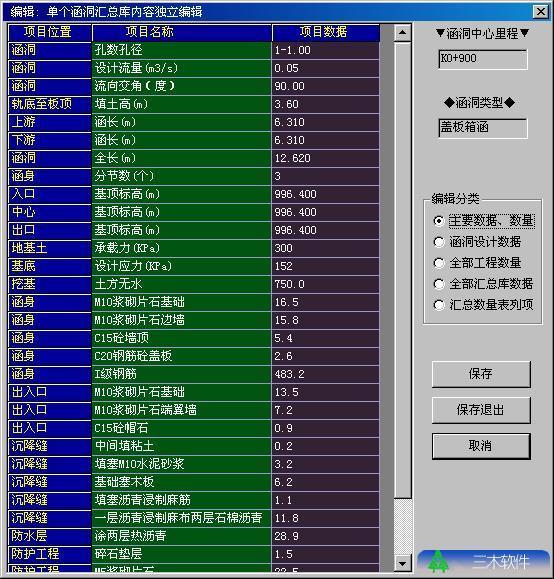
Task: Click the 保存 button
Action: pyautogui.click(x=481, y=374)
